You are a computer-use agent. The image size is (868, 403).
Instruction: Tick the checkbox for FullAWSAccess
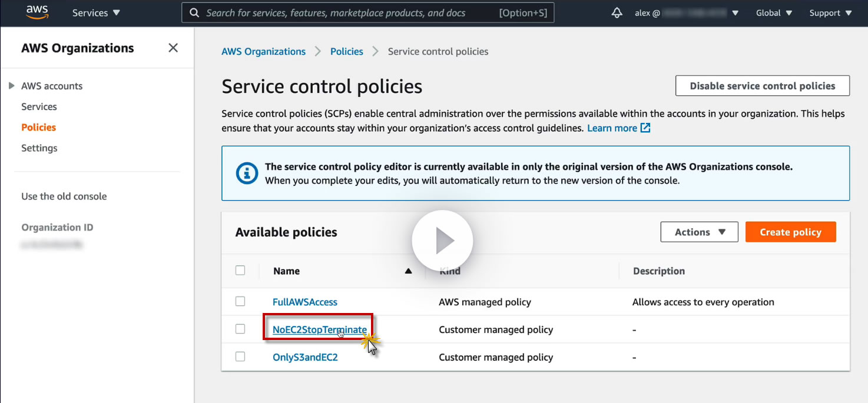[240, 302]
